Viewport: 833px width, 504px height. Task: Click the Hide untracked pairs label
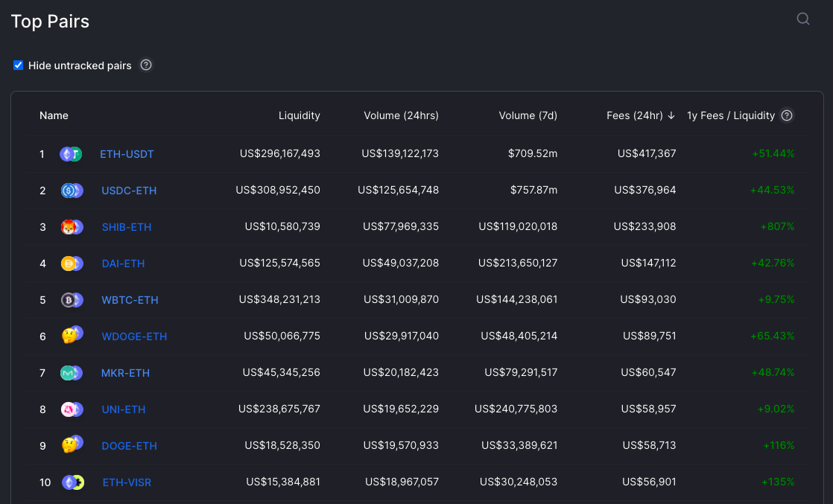point(80,66)
